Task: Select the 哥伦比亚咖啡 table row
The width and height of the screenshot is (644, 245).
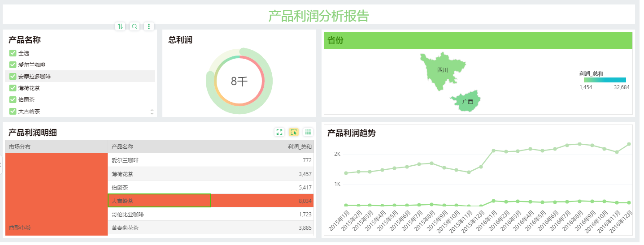Action: (x=159, y=215)
